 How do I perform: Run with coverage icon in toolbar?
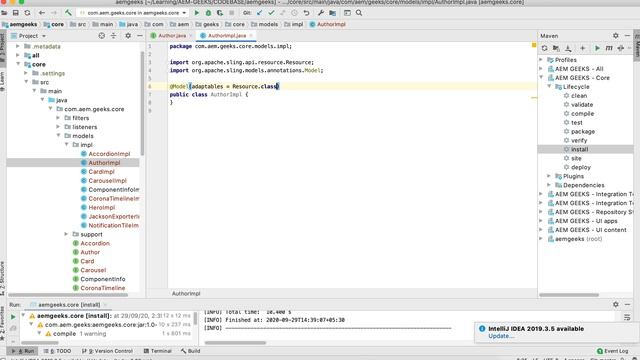(220, 13)
